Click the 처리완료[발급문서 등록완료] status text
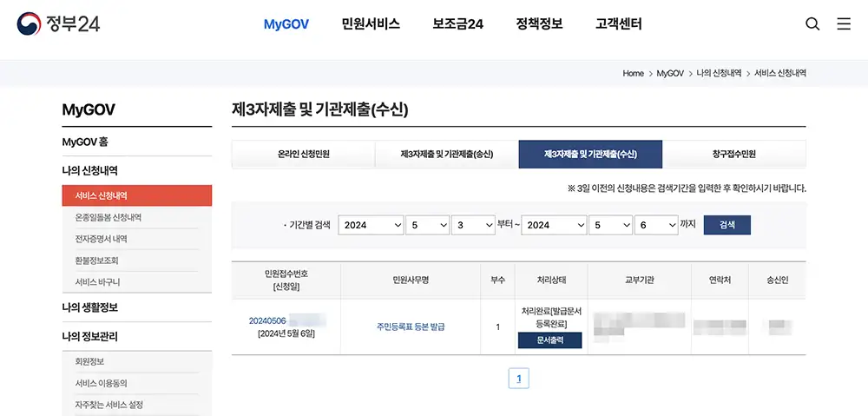Screen dimensions: 868x416 551,317
